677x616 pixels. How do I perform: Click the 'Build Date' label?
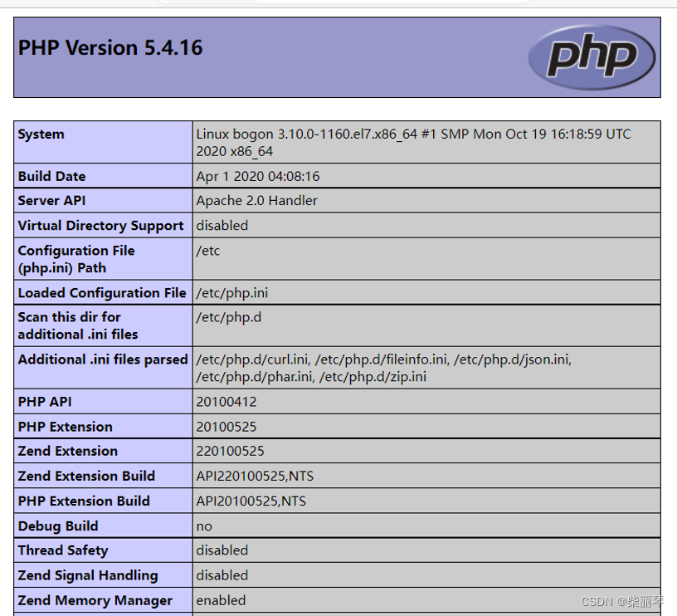pos(51,176)
